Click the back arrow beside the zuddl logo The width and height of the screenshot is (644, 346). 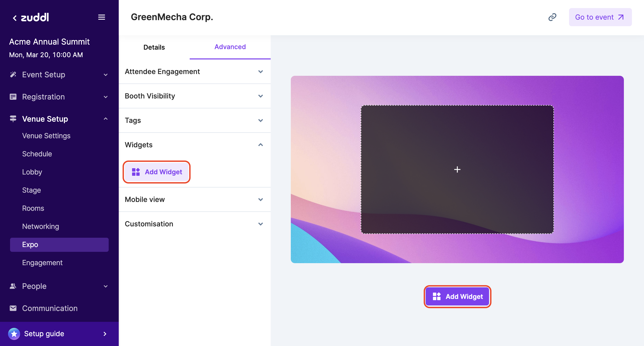click(15, 17)
